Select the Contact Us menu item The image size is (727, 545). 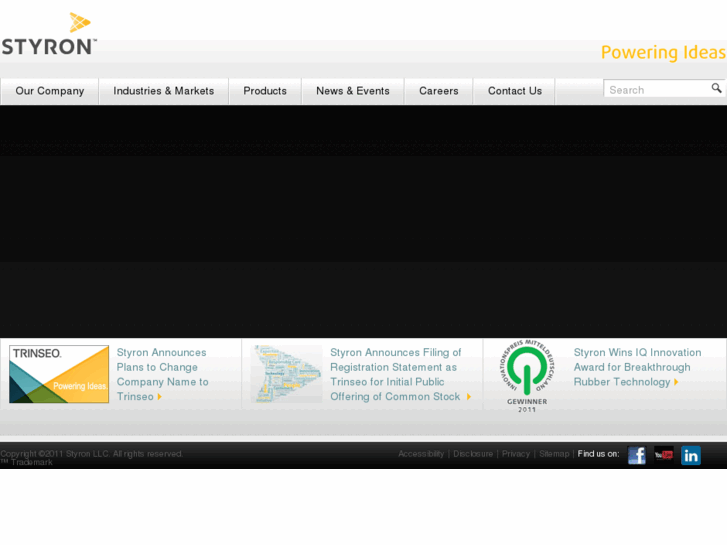515,91
